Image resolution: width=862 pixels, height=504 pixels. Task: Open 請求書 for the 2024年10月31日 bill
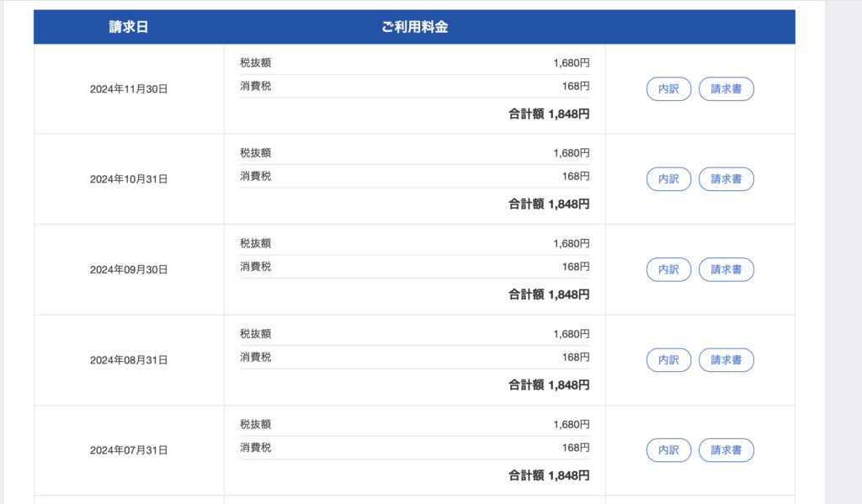tap(726, 179)
